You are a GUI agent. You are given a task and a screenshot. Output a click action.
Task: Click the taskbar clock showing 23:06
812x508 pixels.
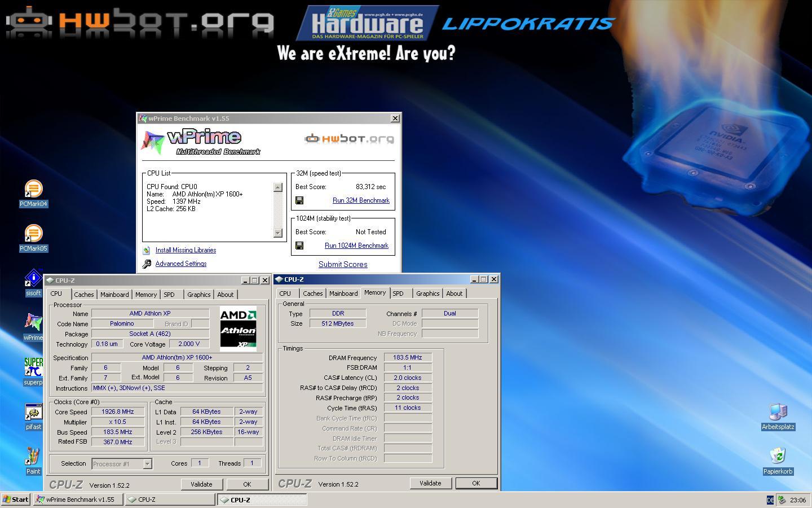click(798, 500)
